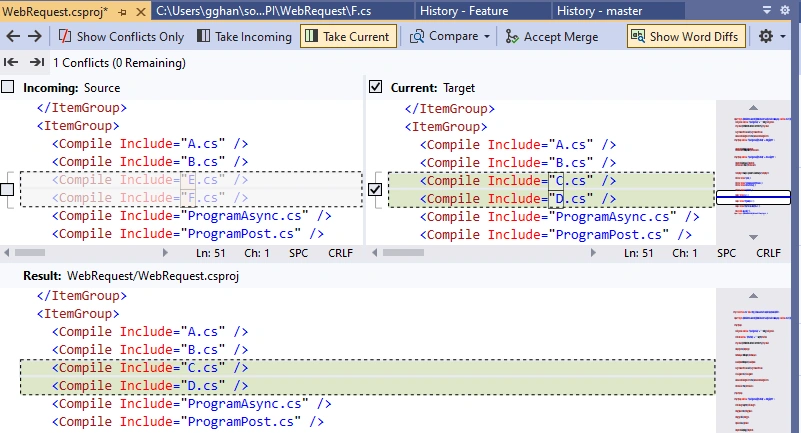Click the Accept Merge button

pos(551,36)
